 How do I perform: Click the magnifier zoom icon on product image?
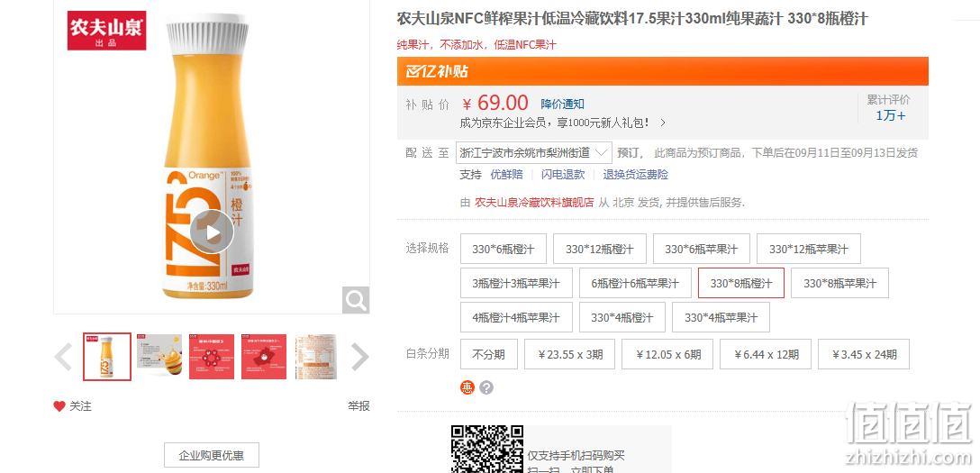356,300
